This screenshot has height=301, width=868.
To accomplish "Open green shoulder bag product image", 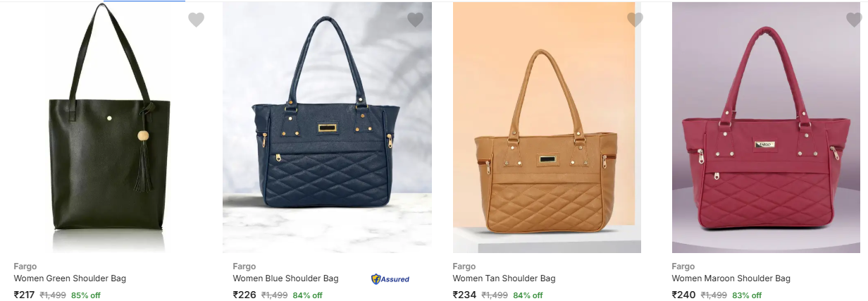I will pos(108,127).
